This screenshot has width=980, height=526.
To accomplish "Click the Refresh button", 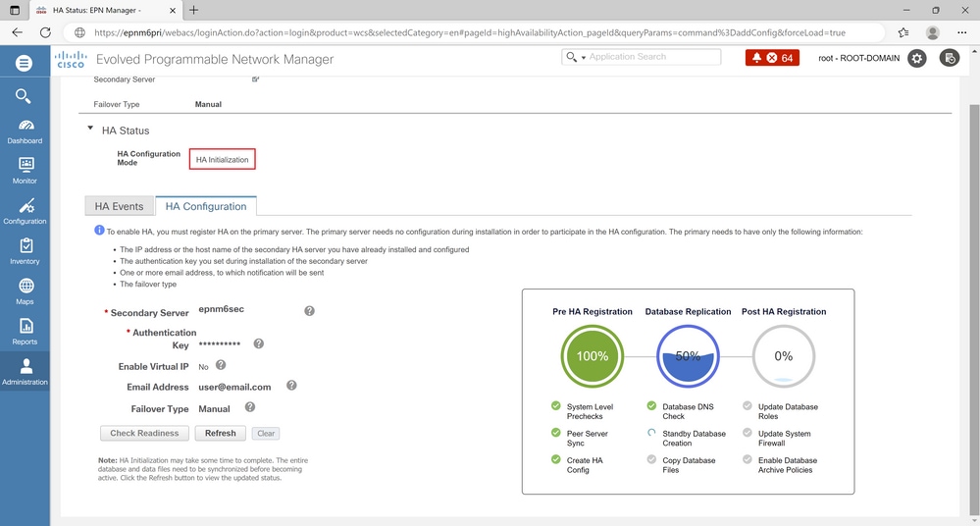I will pos(221,433).
